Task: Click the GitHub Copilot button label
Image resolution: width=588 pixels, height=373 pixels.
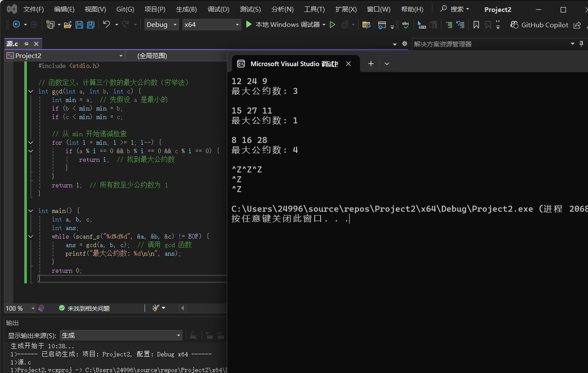Action: [x=545, y=25]
